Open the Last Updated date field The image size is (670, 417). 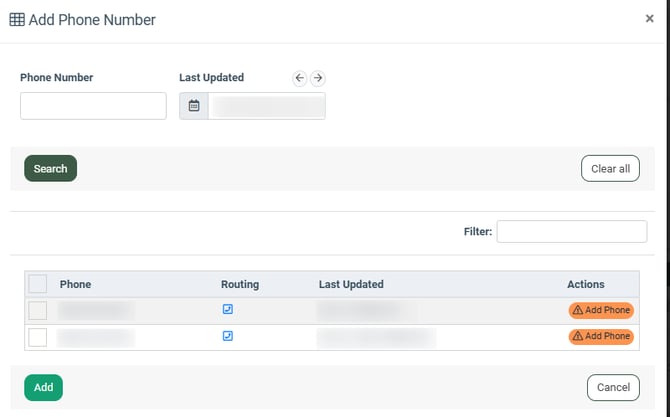click(266, 106)
